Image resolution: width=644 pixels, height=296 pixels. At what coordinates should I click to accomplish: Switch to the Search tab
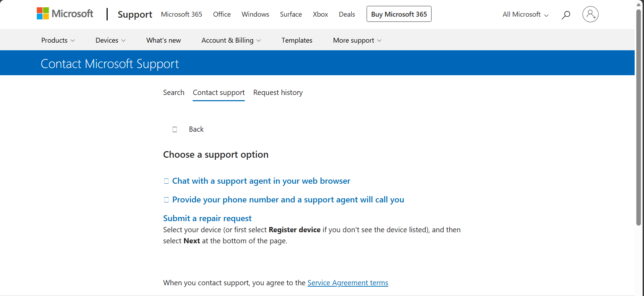(x=174, y=93)
